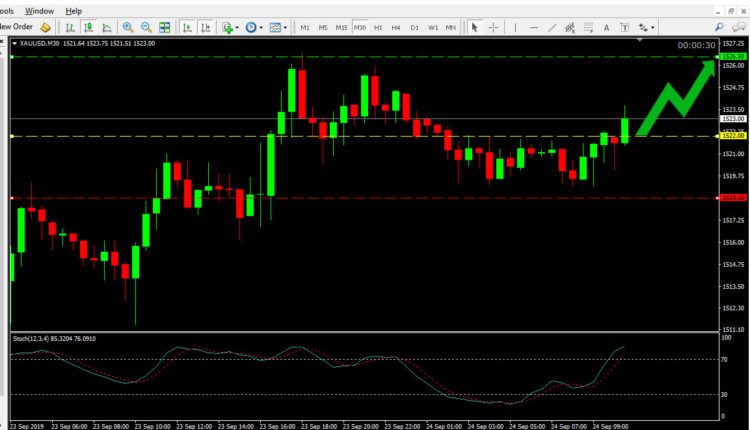The image size is (750, 430).
Task: Expand the indicators list dropdown arrow
Action: click(237, 28)
